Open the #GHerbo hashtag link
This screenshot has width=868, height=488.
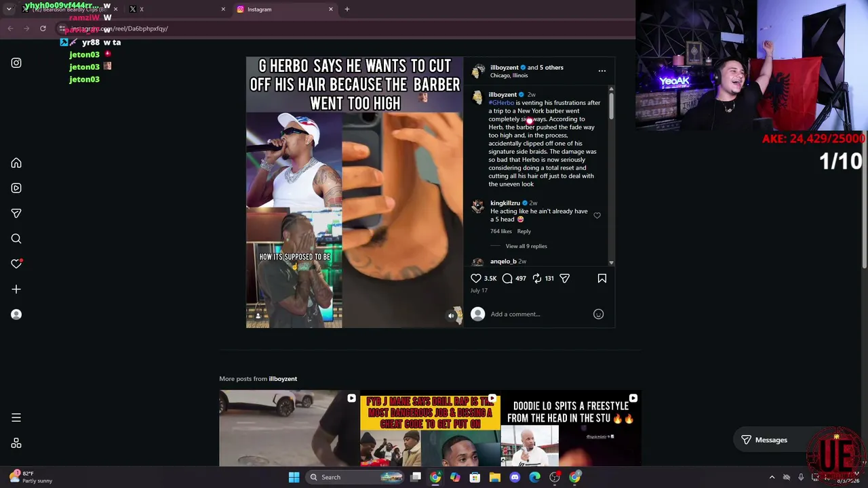pyautogui.click(x=501, y=103)
